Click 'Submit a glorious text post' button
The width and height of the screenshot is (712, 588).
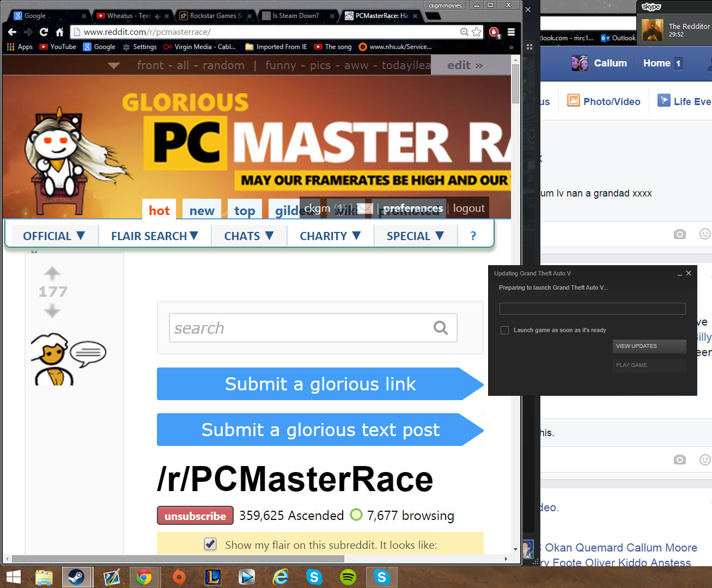(320, 430)
